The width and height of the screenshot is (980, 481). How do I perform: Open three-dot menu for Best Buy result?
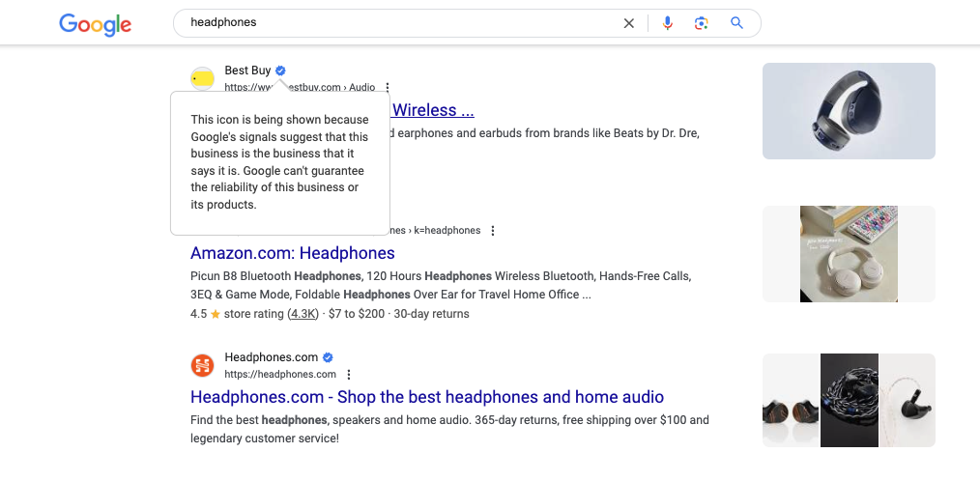388,87
